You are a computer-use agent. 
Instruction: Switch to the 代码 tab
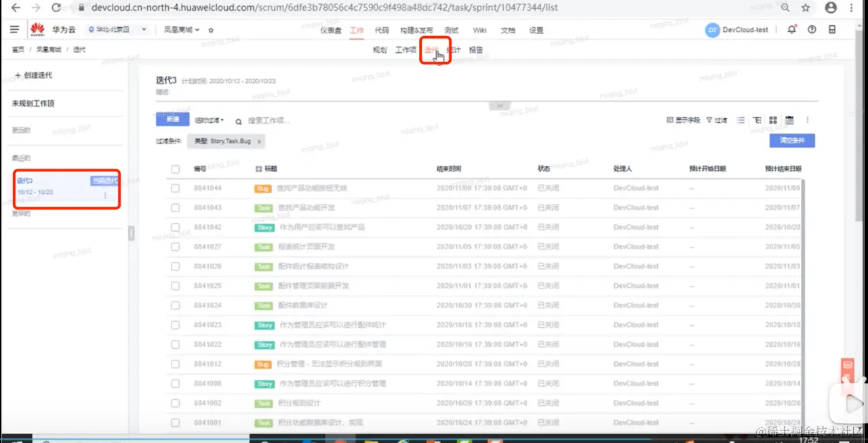(x=382, y=30)
